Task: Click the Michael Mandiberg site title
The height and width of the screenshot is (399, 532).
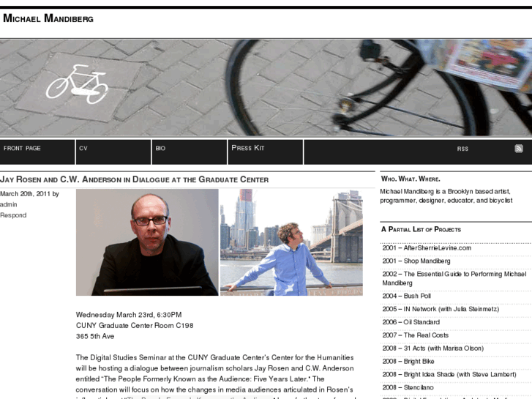Action: pyautogui.click(x=48, y=18)
